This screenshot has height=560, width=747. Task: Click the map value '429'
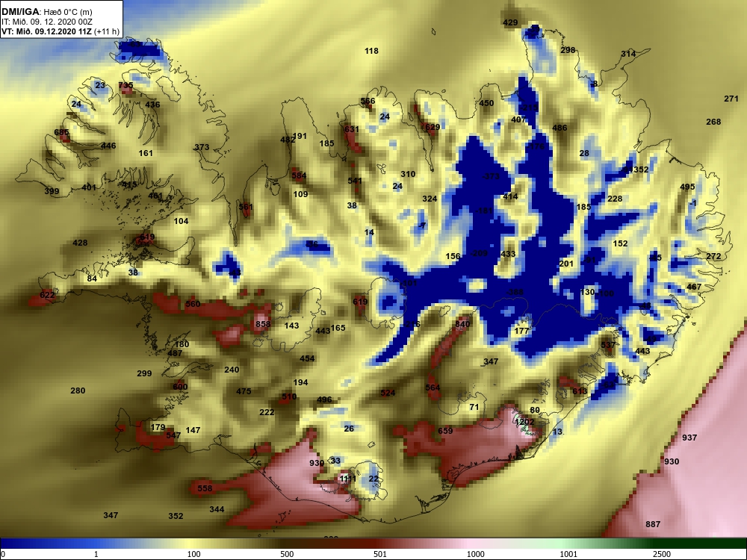tap(510, 22)
